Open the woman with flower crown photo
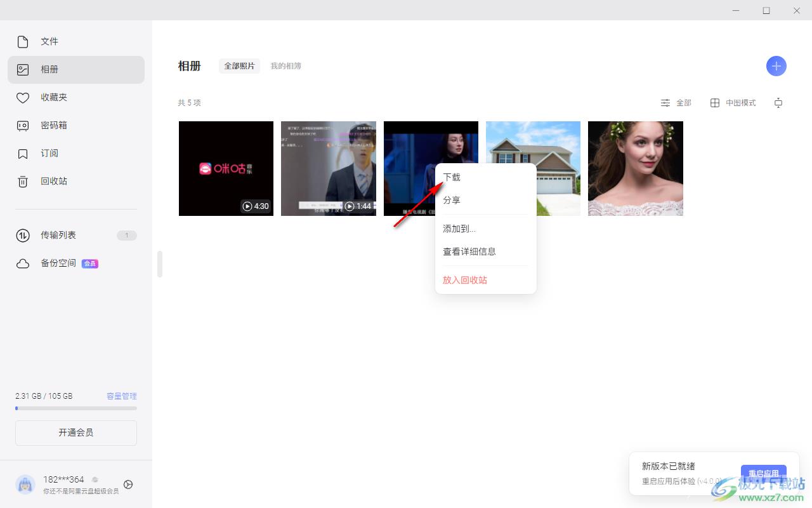Viewport: 812px width, 508px height. [x=636, y=169]
